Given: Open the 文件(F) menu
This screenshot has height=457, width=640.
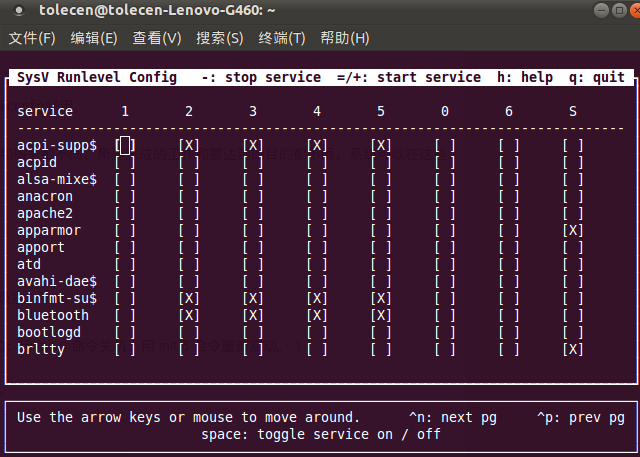Looking at the screenshot, I should 32,38.
